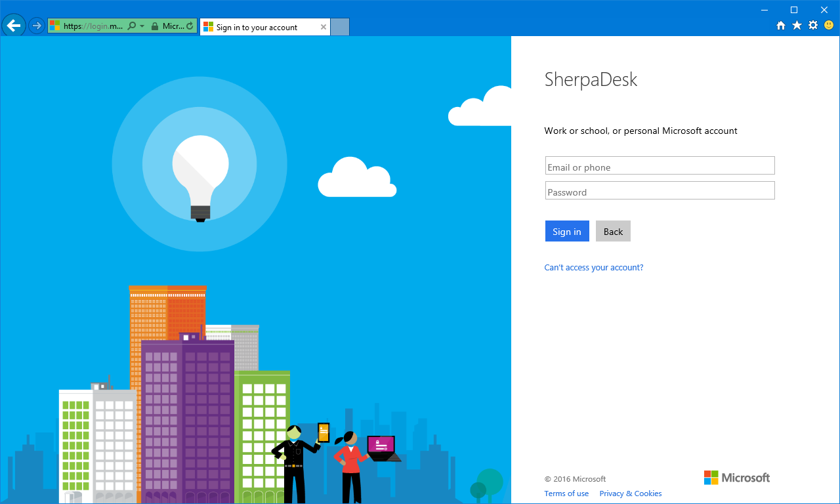This screenshot has width=840, height=504.
Task: Close the 'Sign in to your account' tab
Action: 323,27
